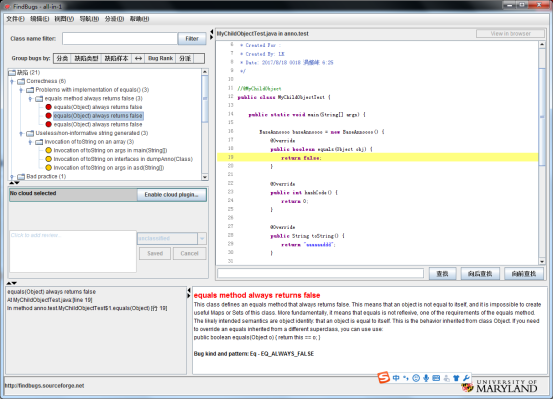
Task: Click the 查找 search button
Action: pos(442,273)
